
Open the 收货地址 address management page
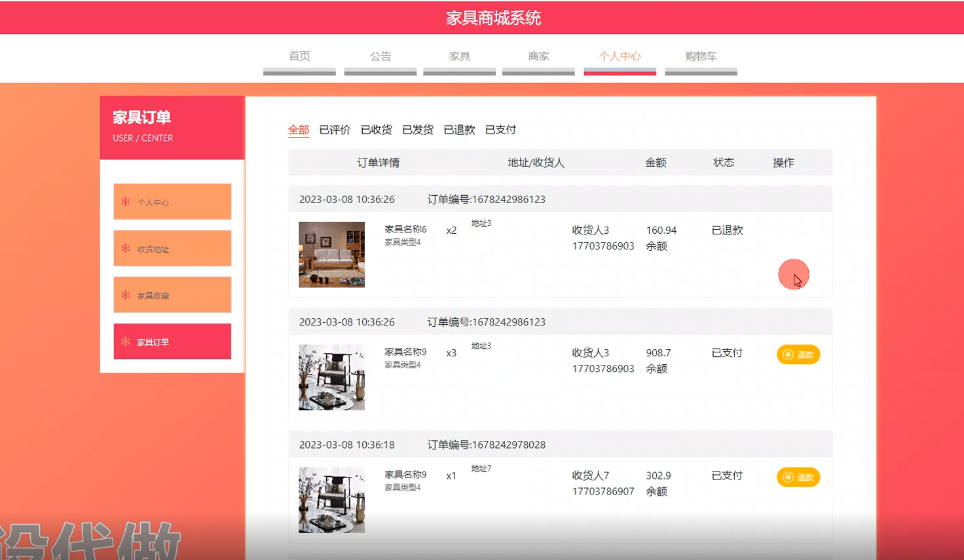[x=154, y=248]
